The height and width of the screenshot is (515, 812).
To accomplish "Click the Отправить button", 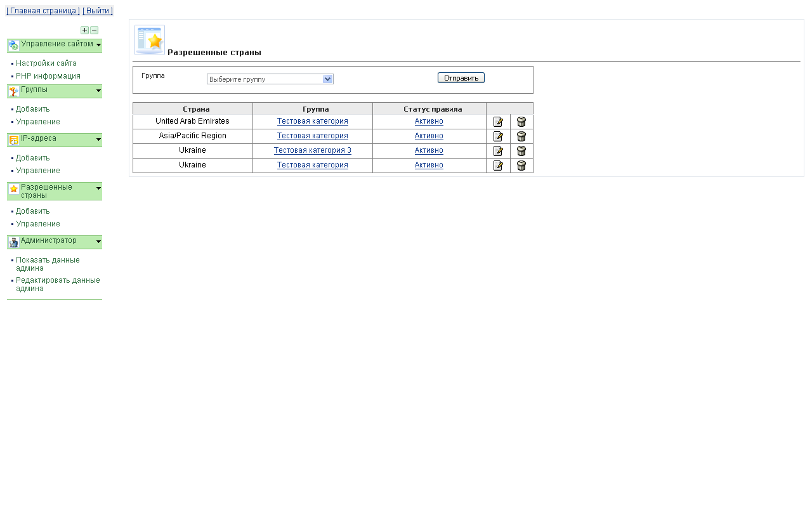I will (x=461, y=78).
